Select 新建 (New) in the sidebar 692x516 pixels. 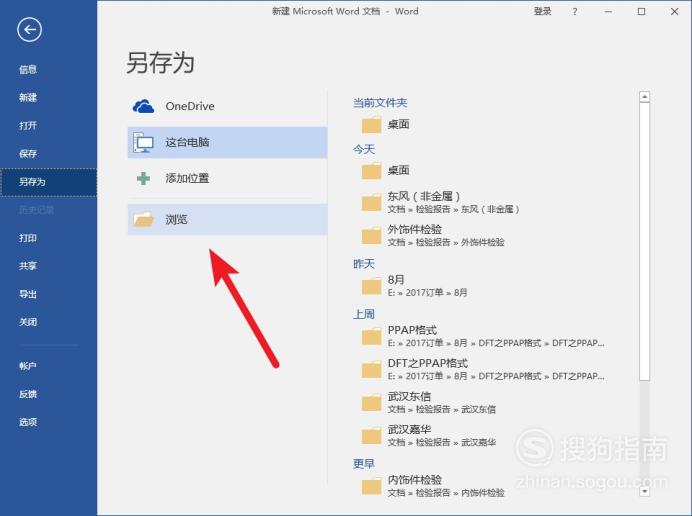pyautogui.click(x=28, y=98)
